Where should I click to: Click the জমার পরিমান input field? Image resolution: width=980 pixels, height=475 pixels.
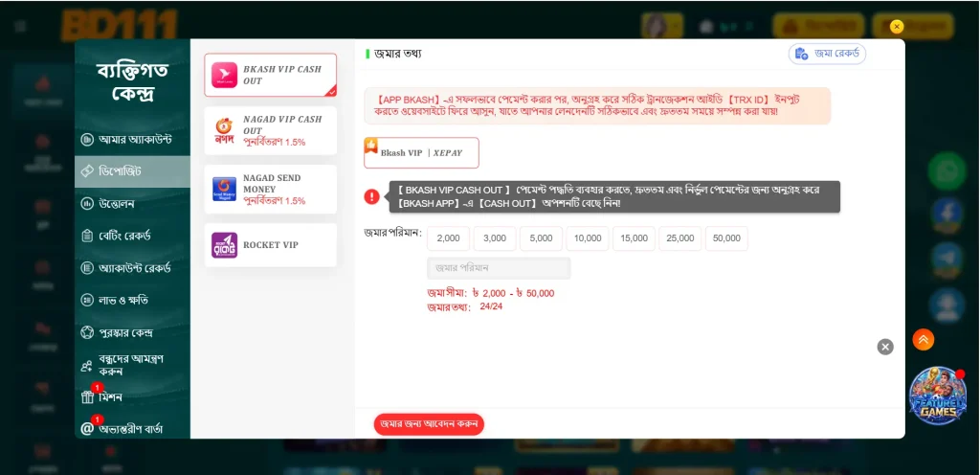[x=499, y=268]
